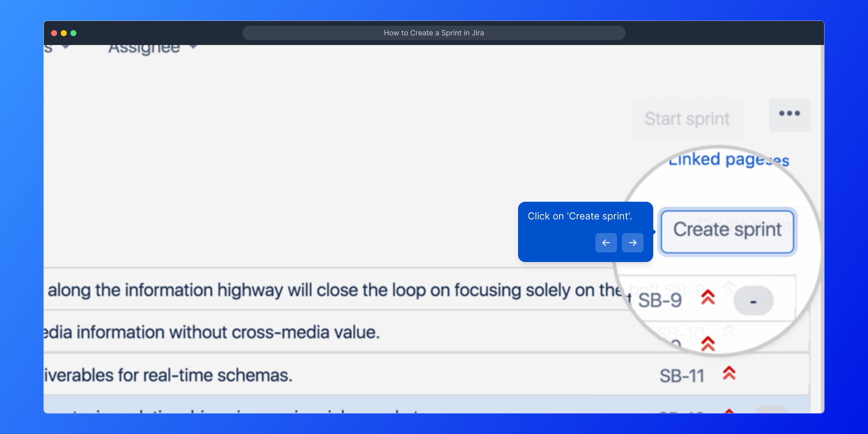Open issue key SB-11
The width and height of the screenshot is (868, 434).
pos(682,376)
